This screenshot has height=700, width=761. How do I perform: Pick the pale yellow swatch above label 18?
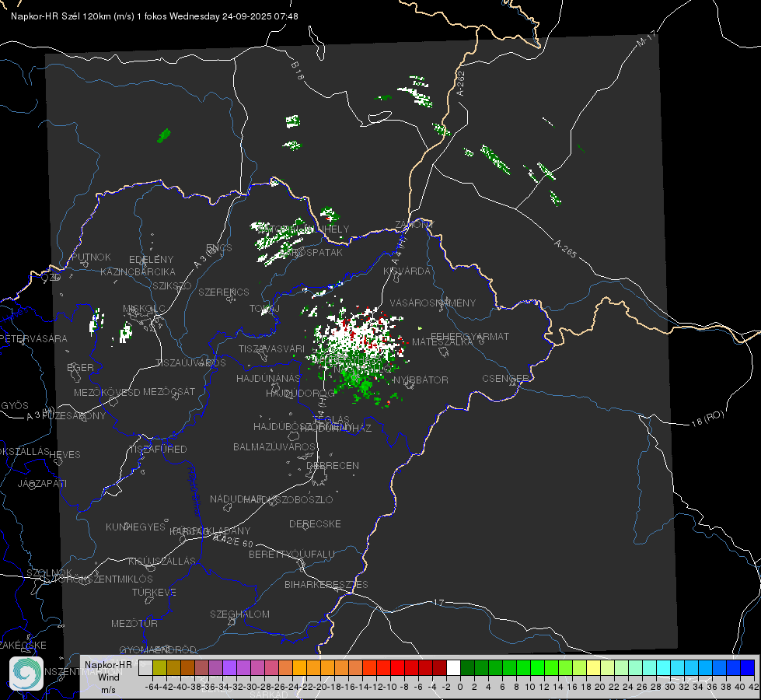pos(593,667)
